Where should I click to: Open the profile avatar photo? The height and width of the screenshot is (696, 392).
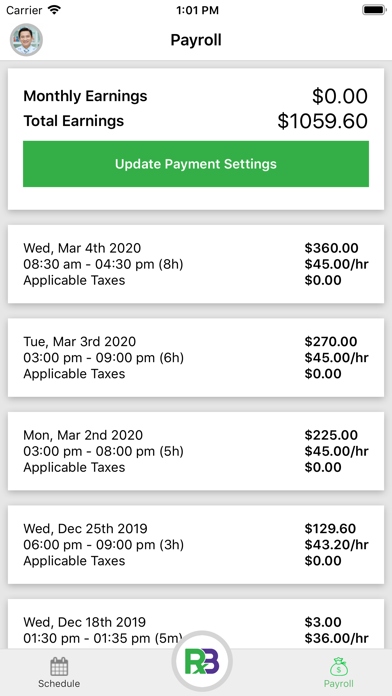click(26, 40)
